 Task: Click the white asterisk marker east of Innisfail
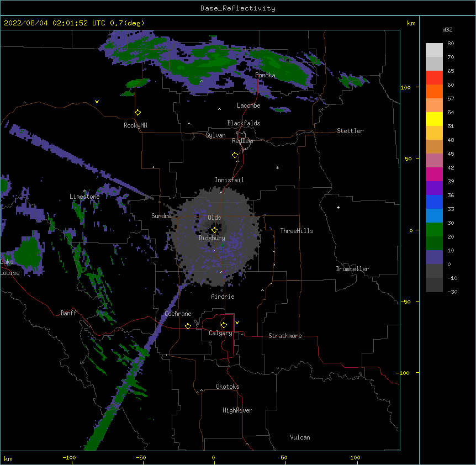click(277, 167)
